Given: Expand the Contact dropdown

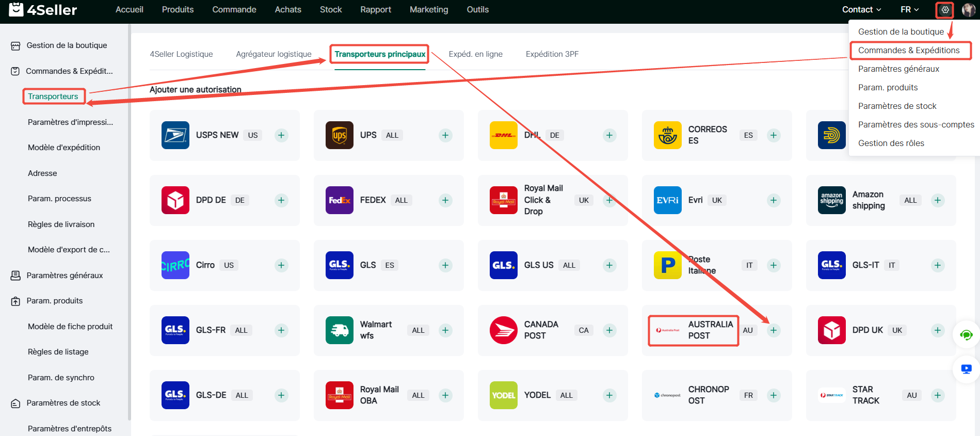Looking at the screenshot, I should tap(861, 10).
